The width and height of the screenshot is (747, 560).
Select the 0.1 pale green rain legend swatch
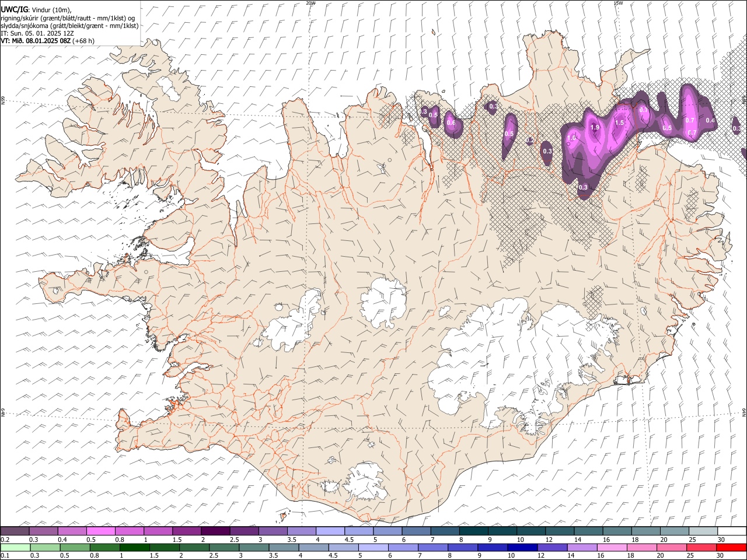[15, 547]
